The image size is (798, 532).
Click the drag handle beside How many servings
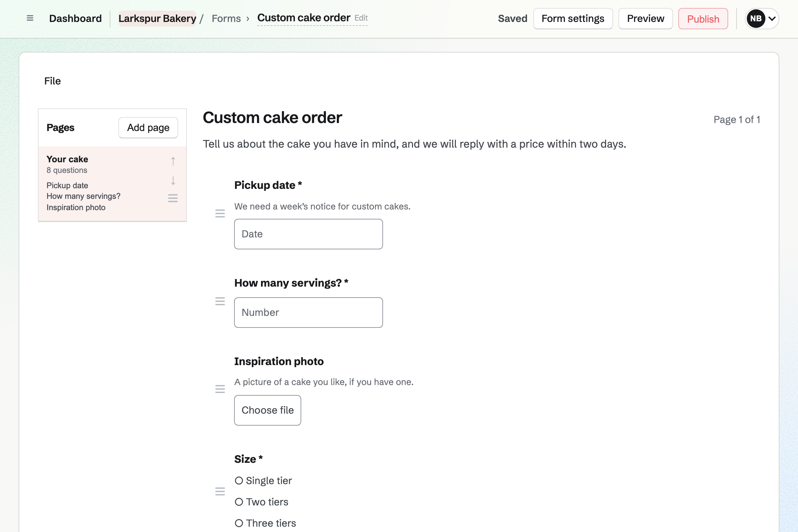220,301
